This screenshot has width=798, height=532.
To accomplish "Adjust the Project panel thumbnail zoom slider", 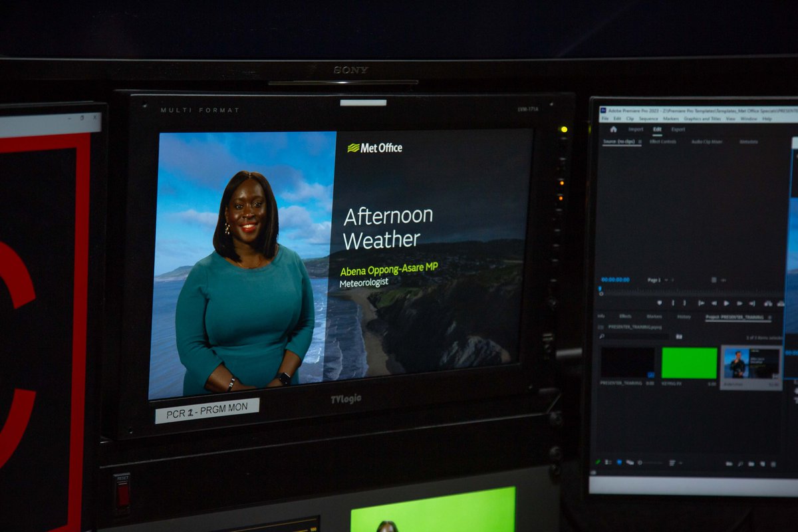I will pyautogui.click(x=651, y=463).
